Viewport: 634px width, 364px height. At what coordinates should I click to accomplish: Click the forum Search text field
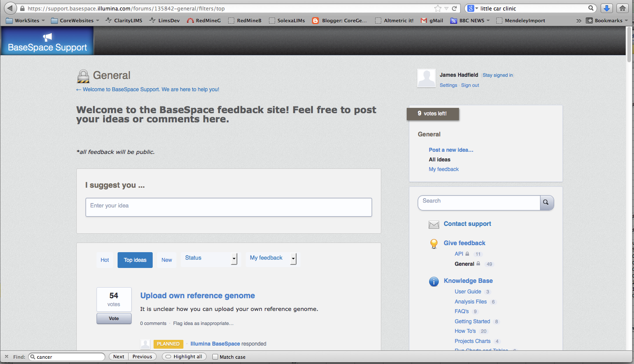click(x=479, y=203)
